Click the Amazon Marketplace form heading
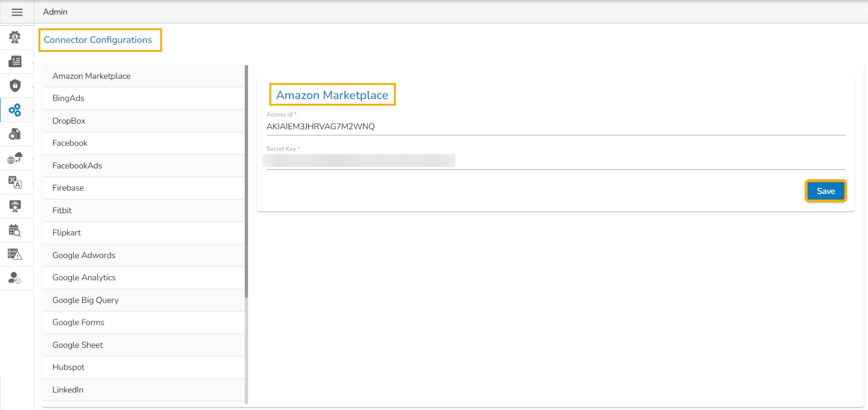 point(332,95)
